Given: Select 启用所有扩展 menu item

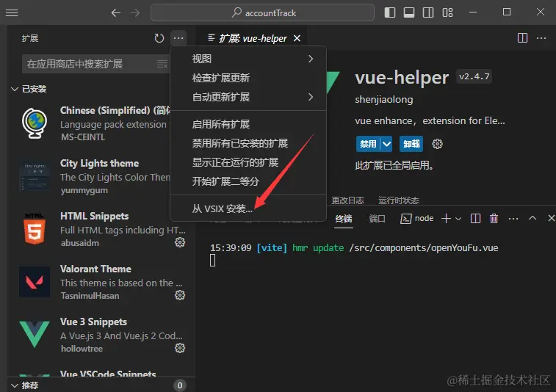Looking at the screenshot, I should point(248,124).
